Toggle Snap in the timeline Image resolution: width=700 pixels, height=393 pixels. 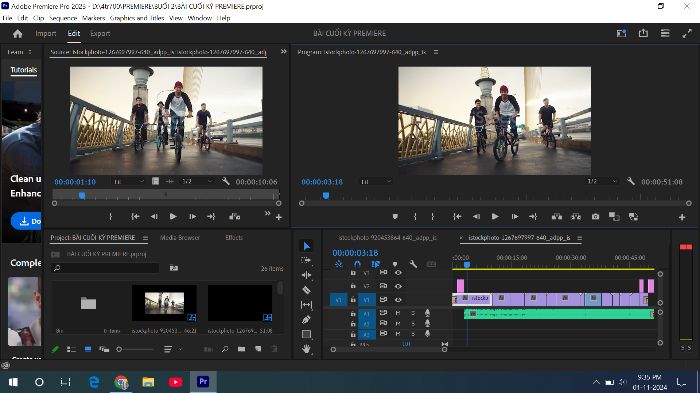357,264
